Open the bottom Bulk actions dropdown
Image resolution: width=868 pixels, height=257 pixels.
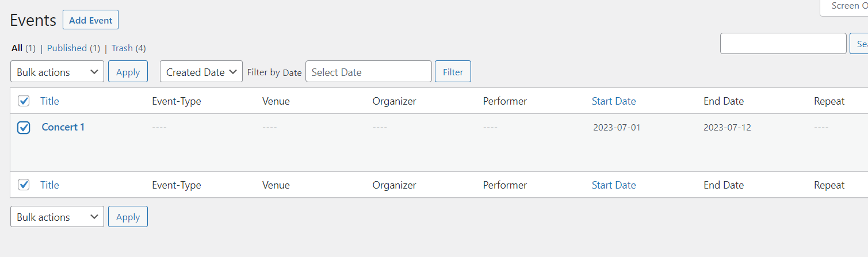click(x=57, y=217)
